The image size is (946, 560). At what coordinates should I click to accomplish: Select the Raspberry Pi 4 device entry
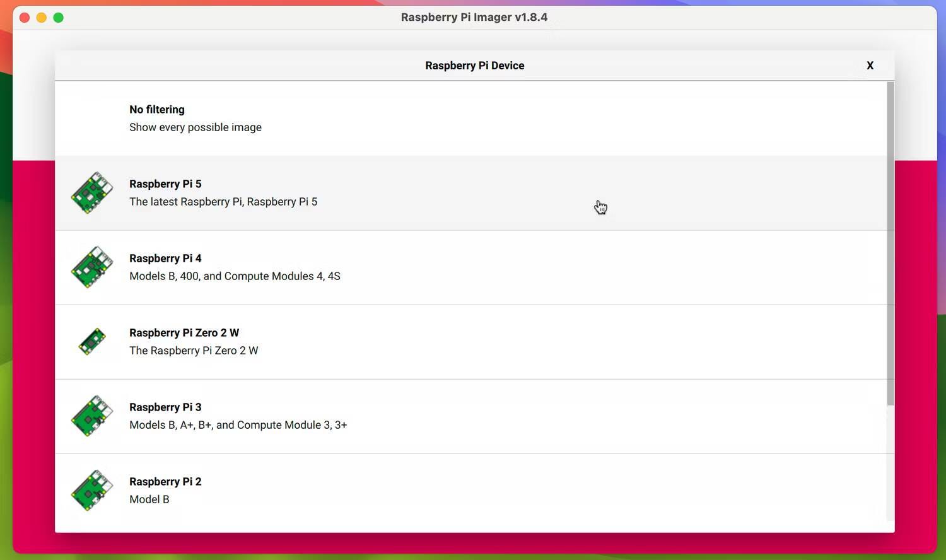441,267
